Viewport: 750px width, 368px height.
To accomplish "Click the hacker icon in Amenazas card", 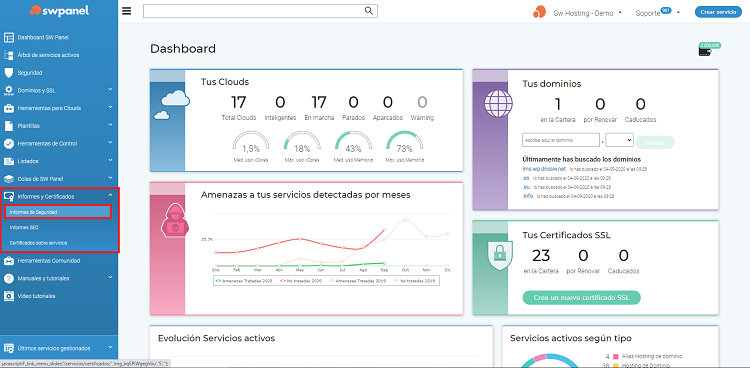I will (175, 221).
